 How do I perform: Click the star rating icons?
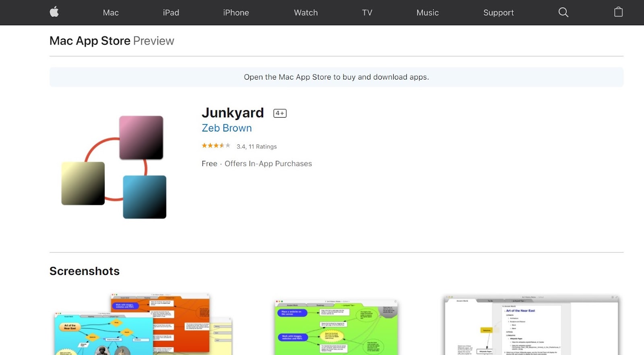click(x=216, y=146)
